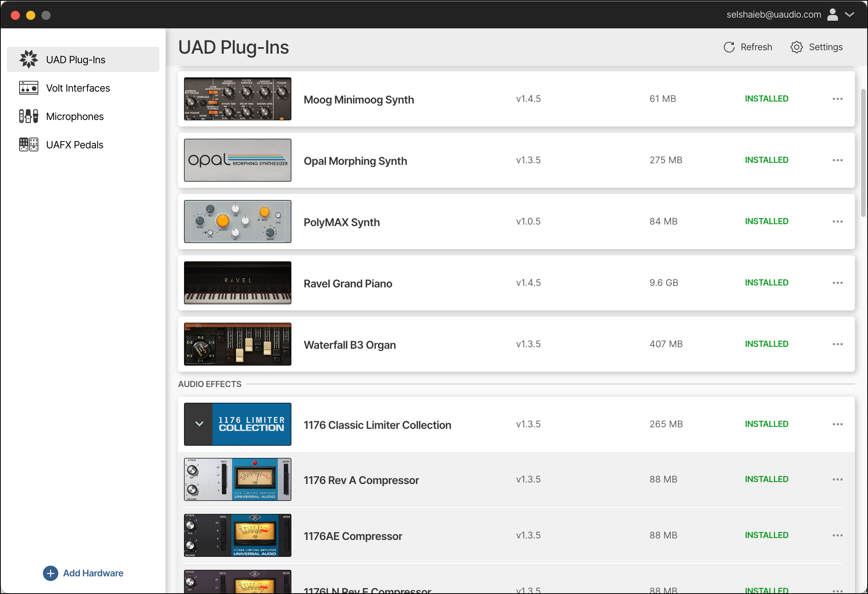Screen dimensions: 868x594
Task: Select UAFX Pedals in the sidebar
Action: [74, 144]
